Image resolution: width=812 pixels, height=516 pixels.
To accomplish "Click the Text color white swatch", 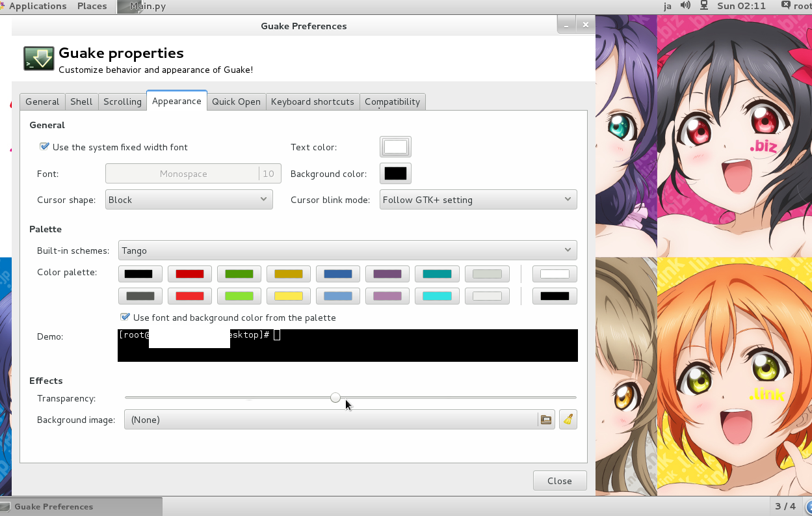I will point(395,147).
